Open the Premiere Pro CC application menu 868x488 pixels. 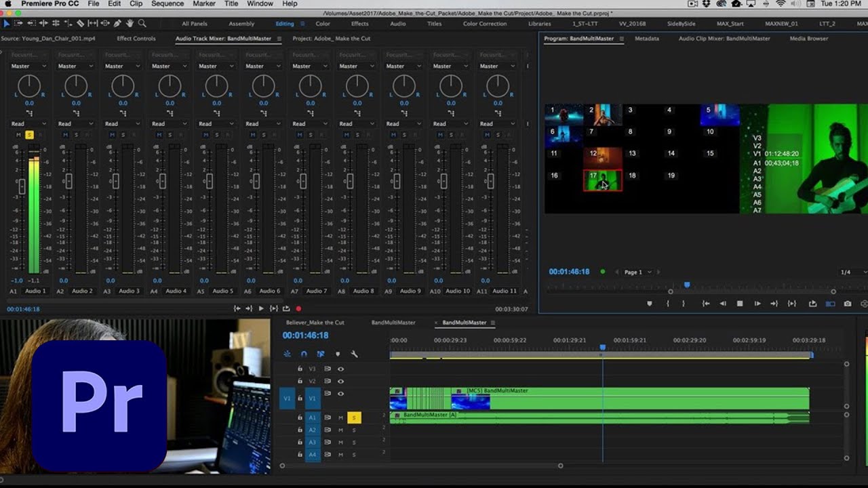(50, 4)
